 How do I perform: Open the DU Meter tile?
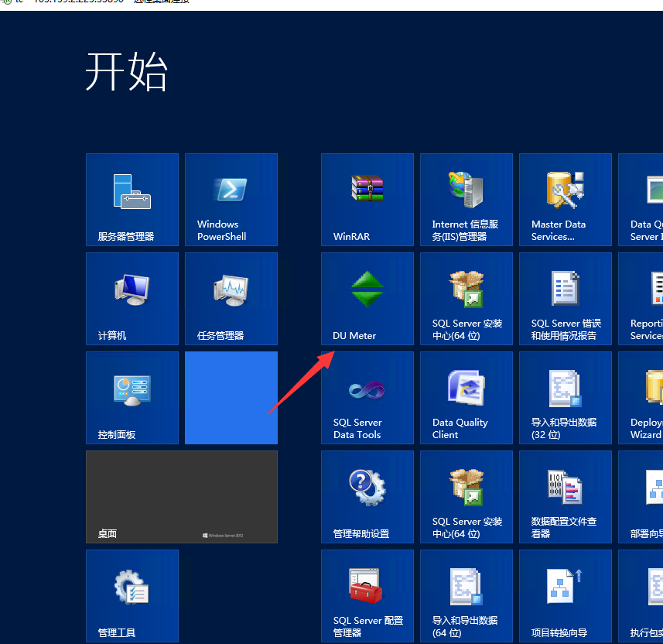(367, 299)
